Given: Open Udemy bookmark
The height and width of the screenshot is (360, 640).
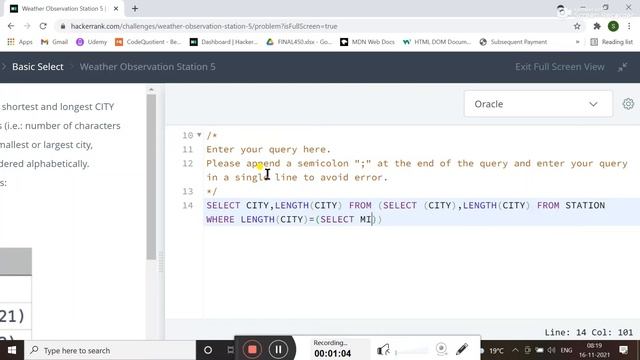Looking at the screenshot, I should tap(91, 42).
